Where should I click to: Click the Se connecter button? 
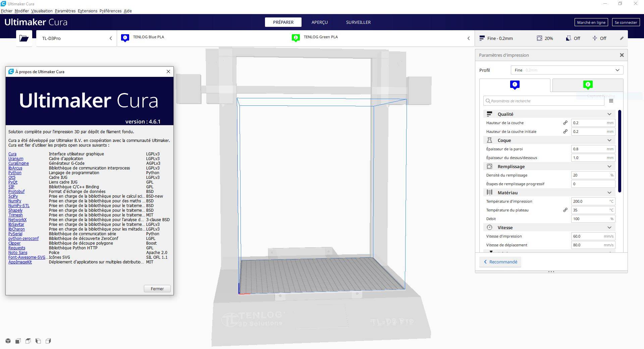click(x=626, y=22)
